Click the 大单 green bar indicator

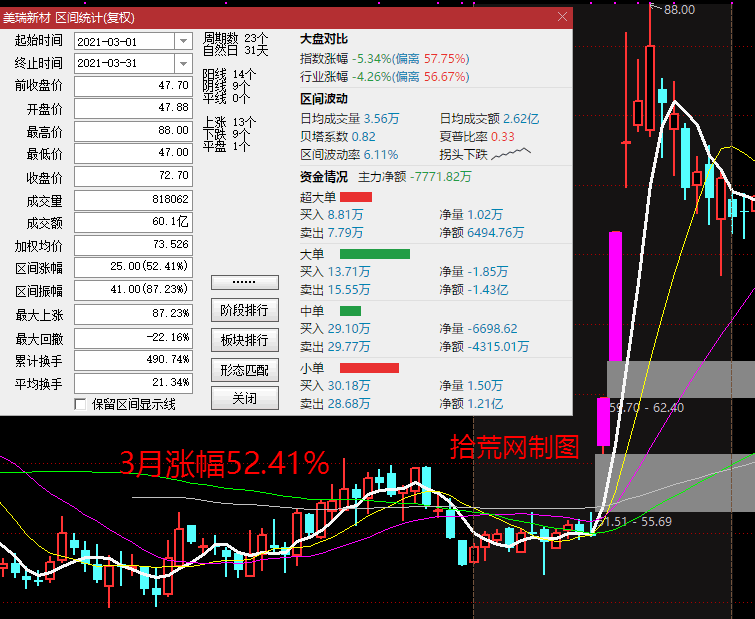375,254
